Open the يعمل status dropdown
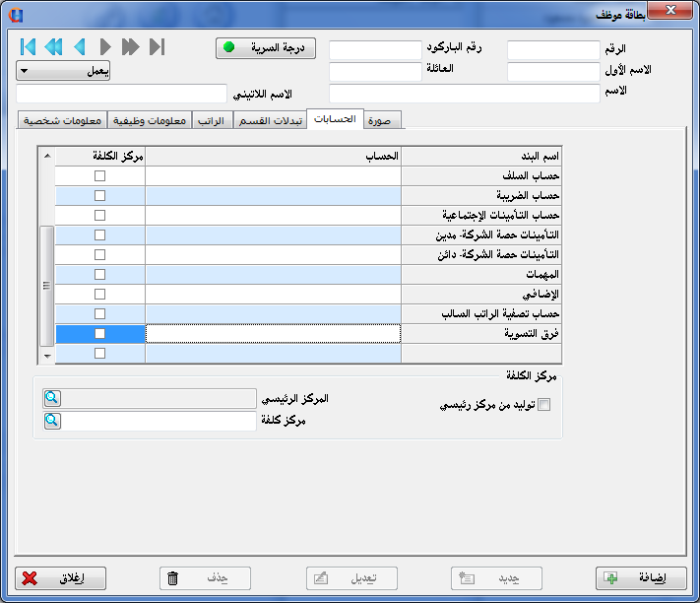This screenshot has width=700, height=603. [x=63, y=71]
